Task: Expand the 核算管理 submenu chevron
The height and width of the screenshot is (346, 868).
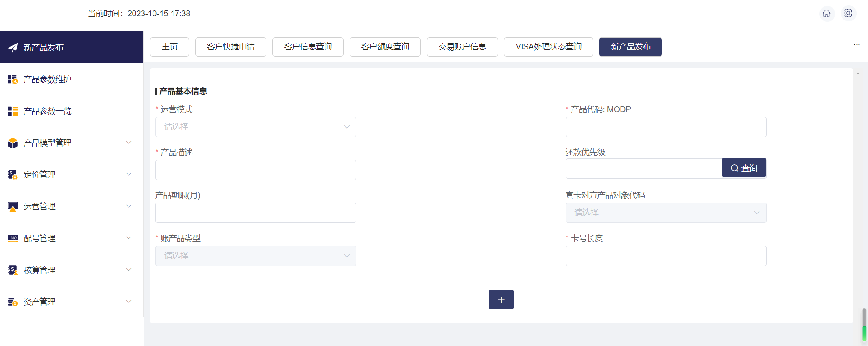Action: [129, 270]
